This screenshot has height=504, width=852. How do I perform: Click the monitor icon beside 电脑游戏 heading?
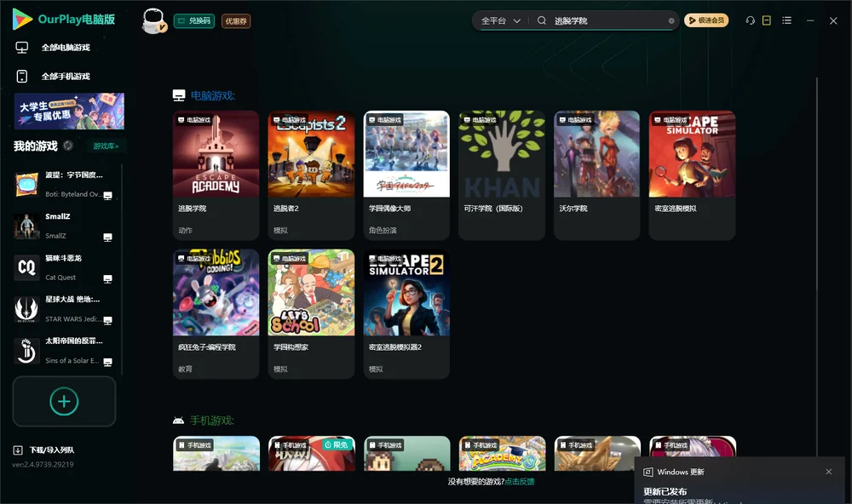tap(179, 95)
